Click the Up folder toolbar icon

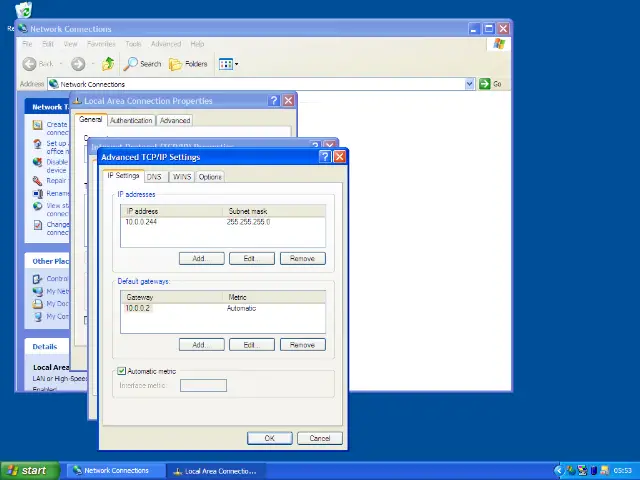pyautogui.click(x=106, y=64)
